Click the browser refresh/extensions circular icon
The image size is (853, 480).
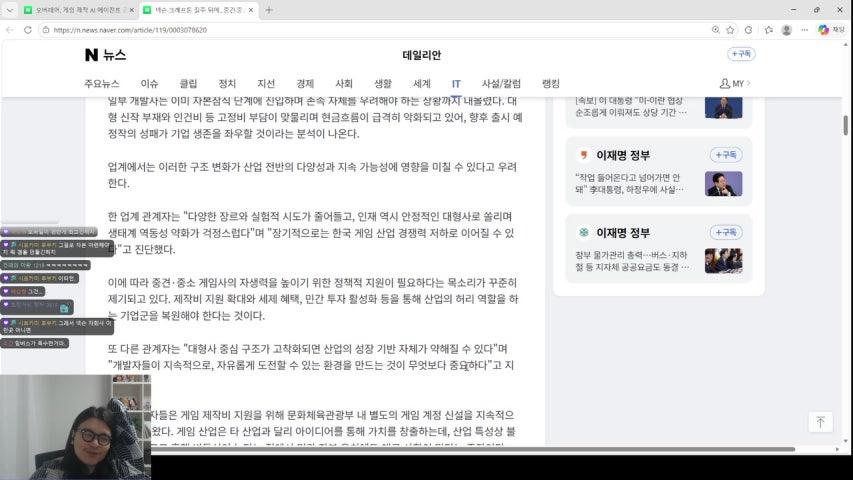pyautogui.click(x=749, y=30)
